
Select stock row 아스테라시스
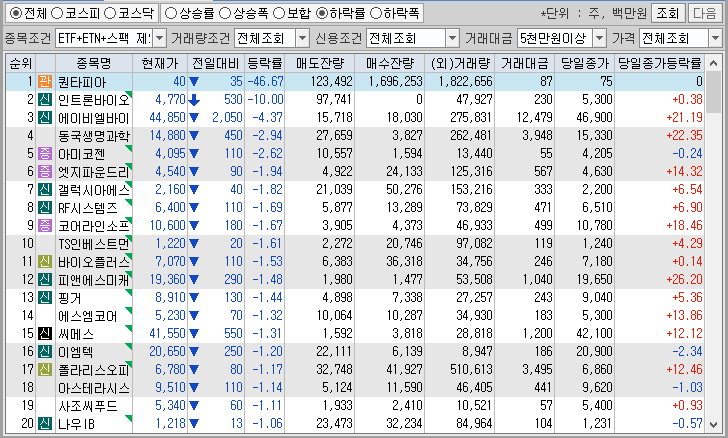tap(355, 387)
